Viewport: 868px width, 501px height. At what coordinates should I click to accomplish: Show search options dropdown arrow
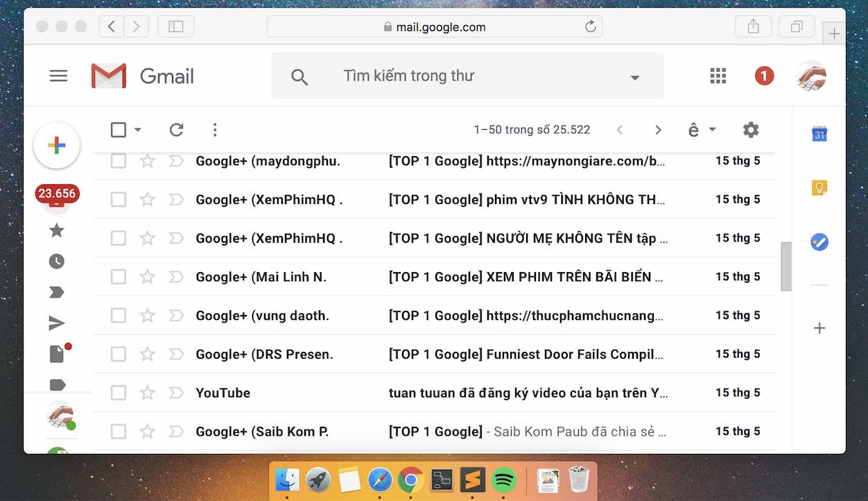click(x=634, y=77)
